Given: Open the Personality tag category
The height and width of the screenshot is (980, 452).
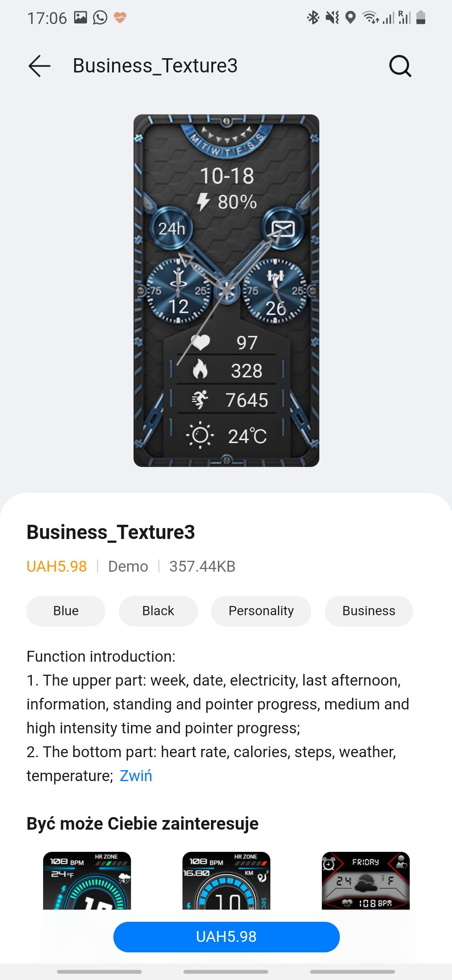Looking at the screenshot, I should [x=261, y=611].
